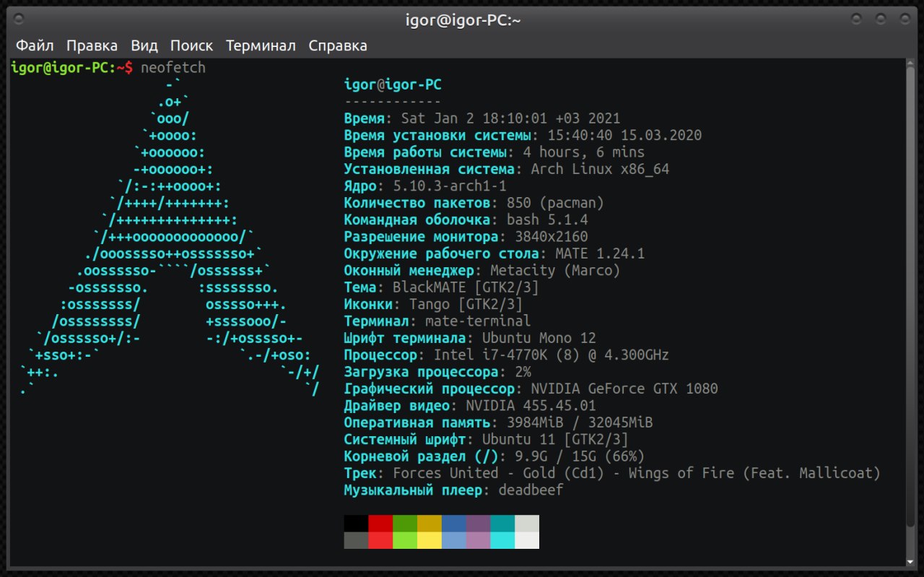924x577 pixels.
Task: Open the Терминал menu
Action: pos(261,46)
